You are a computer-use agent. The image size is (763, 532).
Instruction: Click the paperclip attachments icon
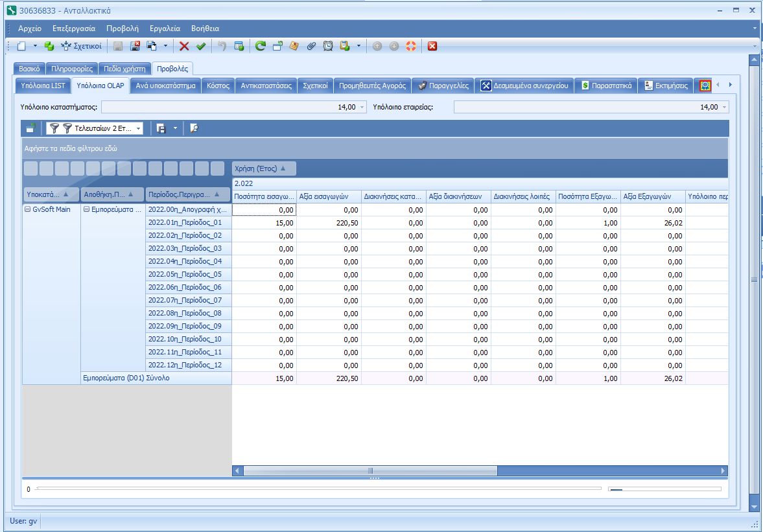pyautogui.click(x=311, y=46)
